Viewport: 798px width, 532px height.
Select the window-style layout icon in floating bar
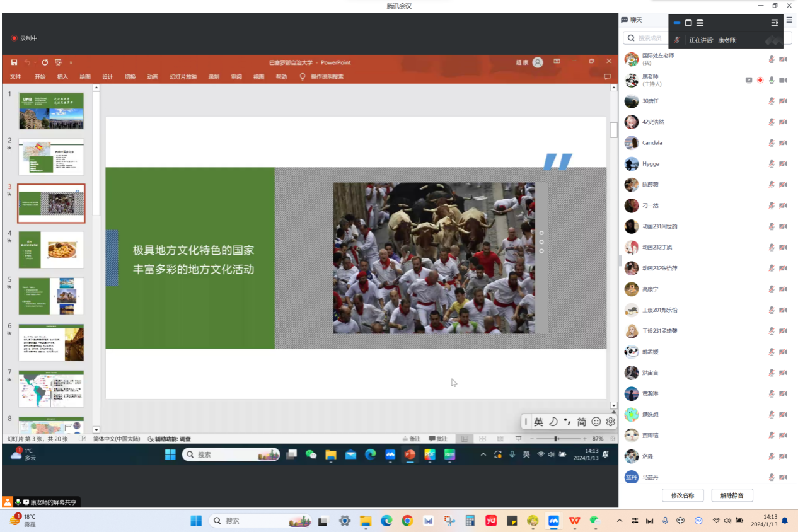[688, 23]
